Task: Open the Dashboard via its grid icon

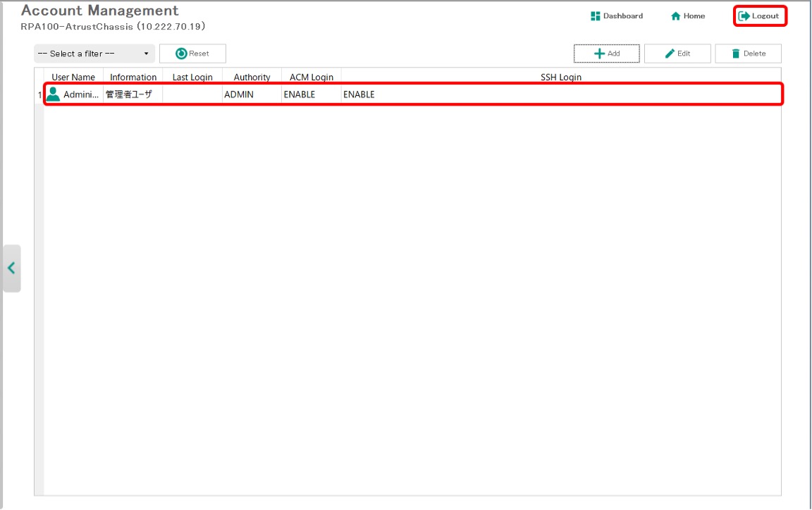Action: [x=595, y=16]
